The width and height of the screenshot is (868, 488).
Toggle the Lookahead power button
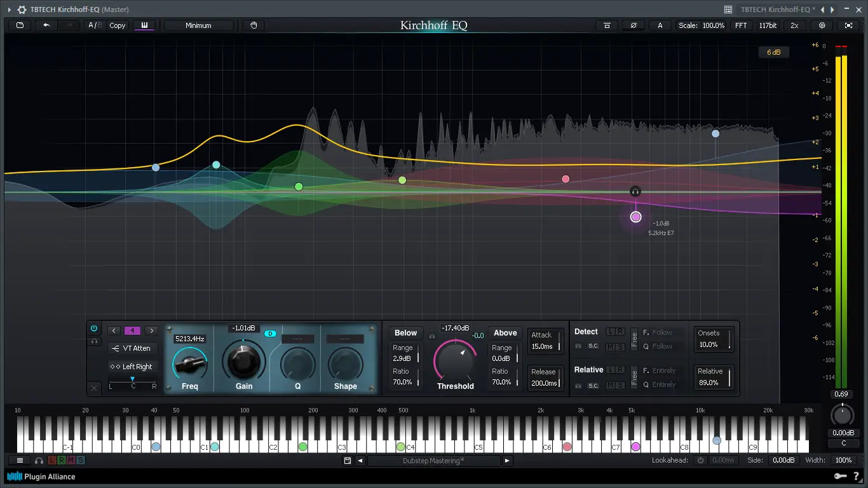point(700,460)
